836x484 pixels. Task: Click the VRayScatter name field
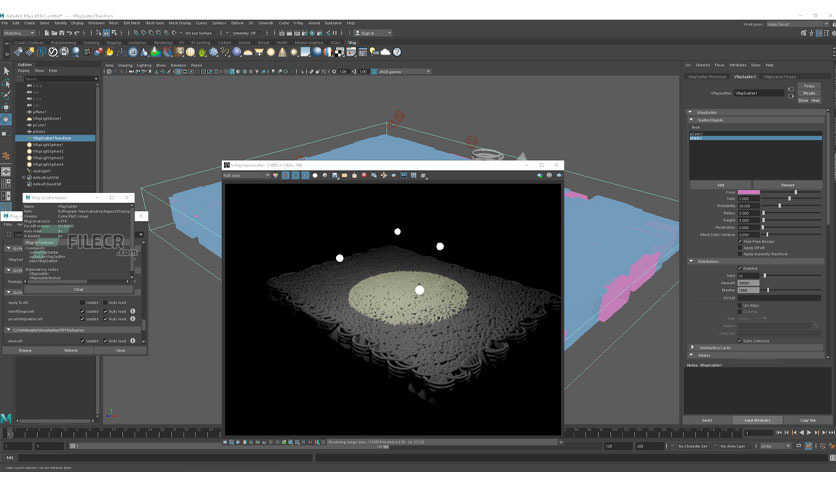coord(759,93)
